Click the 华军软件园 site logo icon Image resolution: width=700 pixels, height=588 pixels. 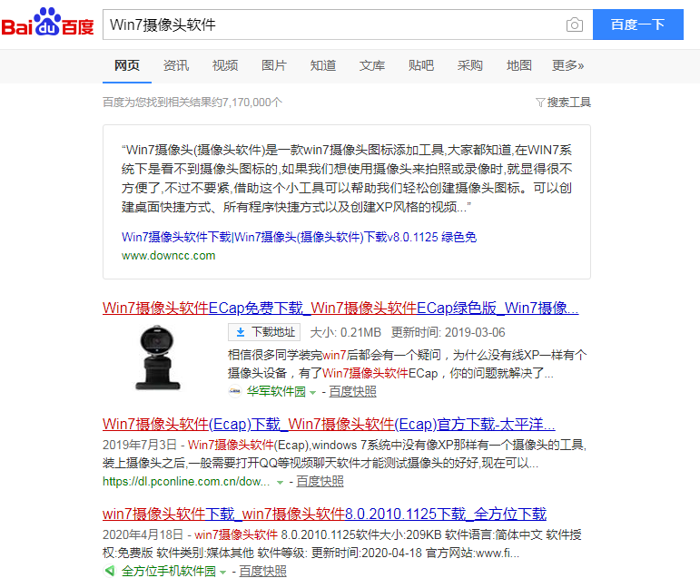(234, 391)
